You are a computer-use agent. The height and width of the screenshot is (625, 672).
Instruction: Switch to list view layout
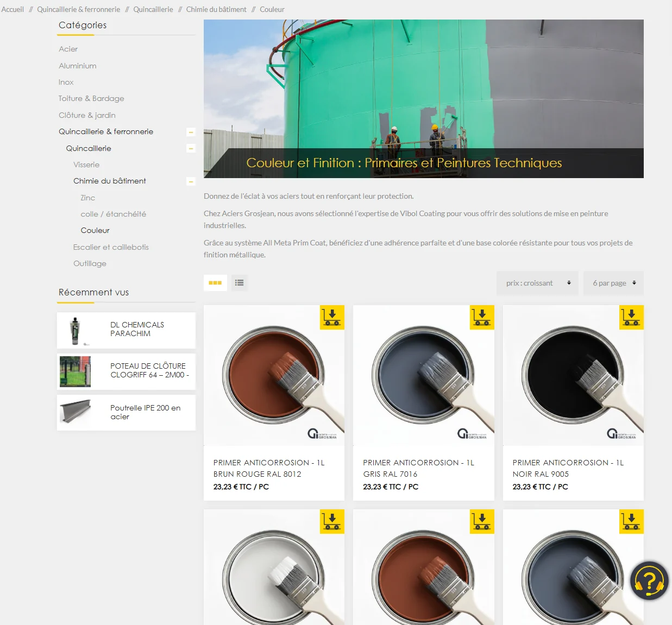click(x=239, y=282)
